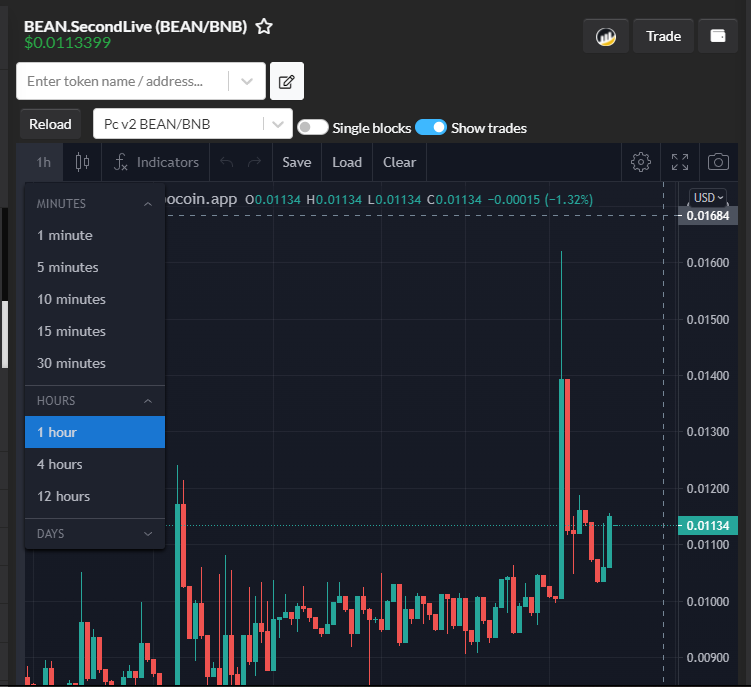
Task: Load a saved chart layout
Action: tap(347, 162)
